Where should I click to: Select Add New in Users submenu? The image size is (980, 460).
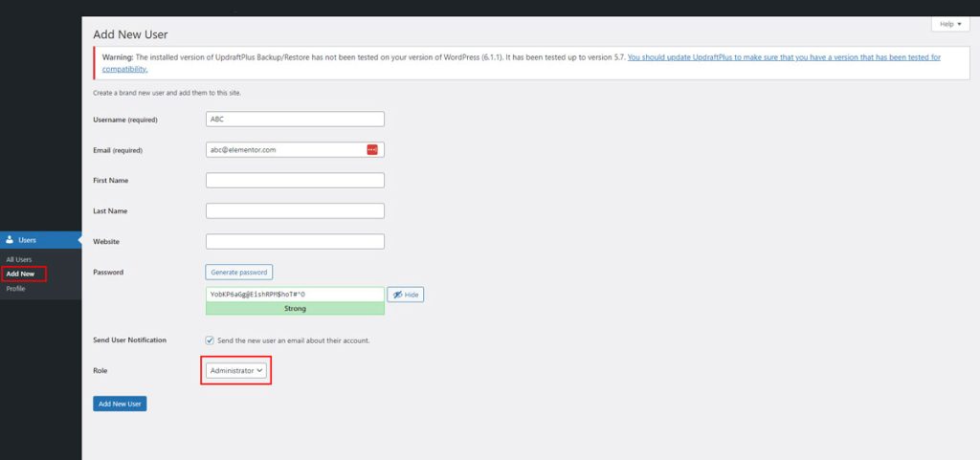(20, 274)
